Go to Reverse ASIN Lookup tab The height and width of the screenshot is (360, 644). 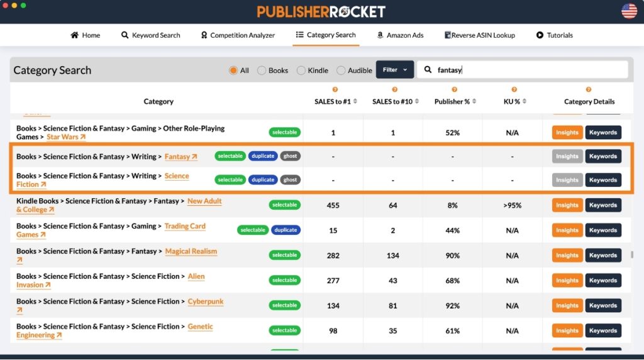click(479, 35)
